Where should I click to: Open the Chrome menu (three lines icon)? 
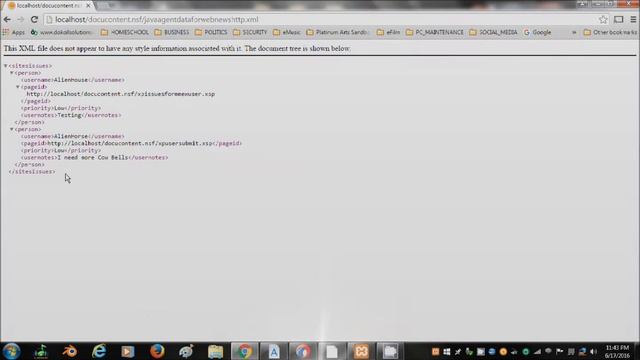click(x=633, y=19)
